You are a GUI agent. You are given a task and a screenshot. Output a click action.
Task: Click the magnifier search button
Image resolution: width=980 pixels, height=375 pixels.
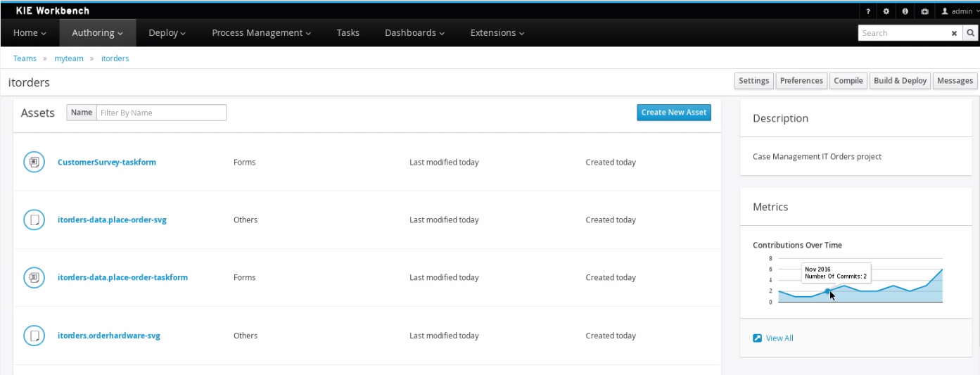971,33
